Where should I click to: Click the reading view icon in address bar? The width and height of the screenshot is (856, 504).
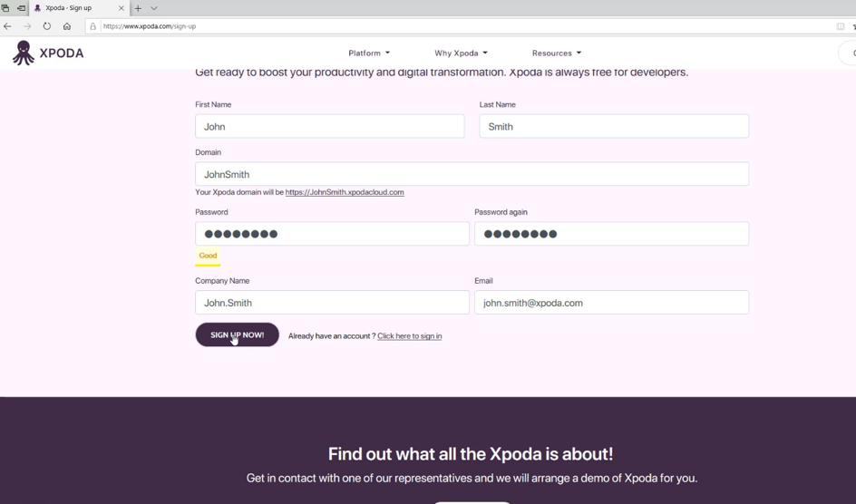[x=841, y=26]
